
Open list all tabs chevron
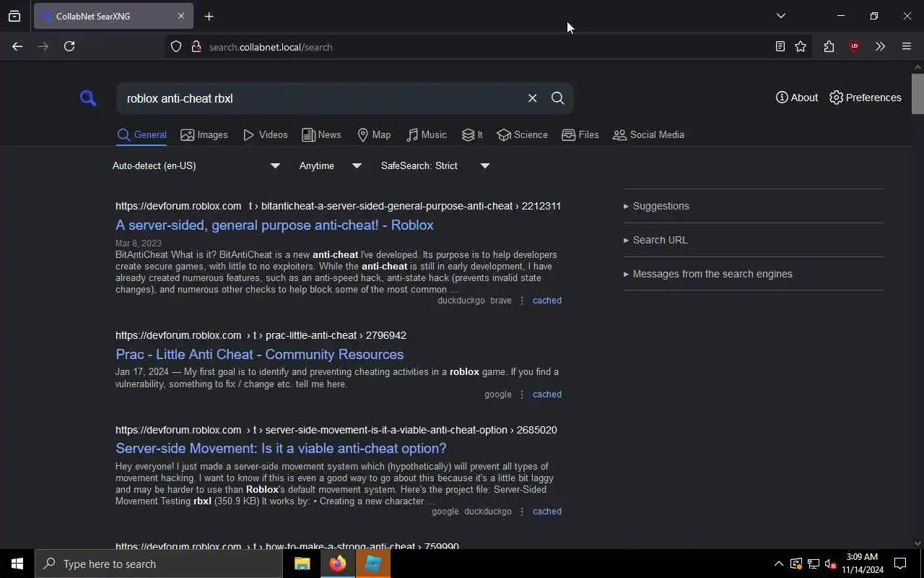(780, 16)
